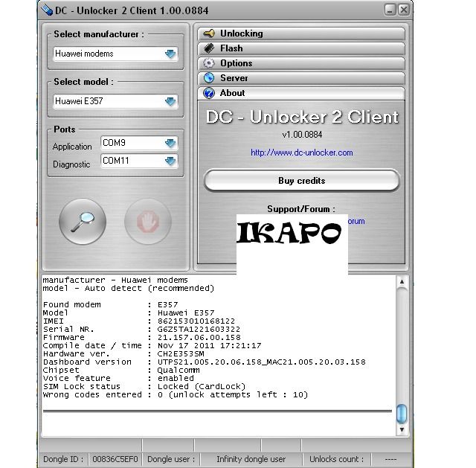This screenshot has width=476, height=468.
Task: Click the Infinity dongle user status entry
Action: click(251, 459)
